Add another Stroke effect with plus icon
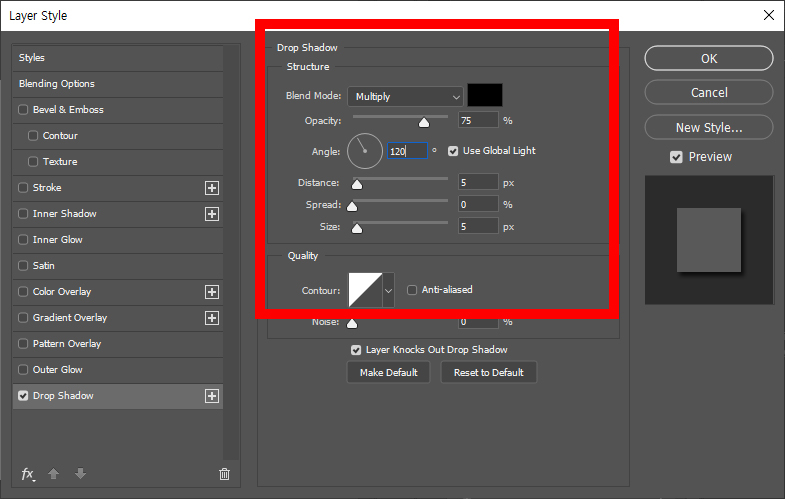This screenshot has height=499, width=785. coord(212,188)
